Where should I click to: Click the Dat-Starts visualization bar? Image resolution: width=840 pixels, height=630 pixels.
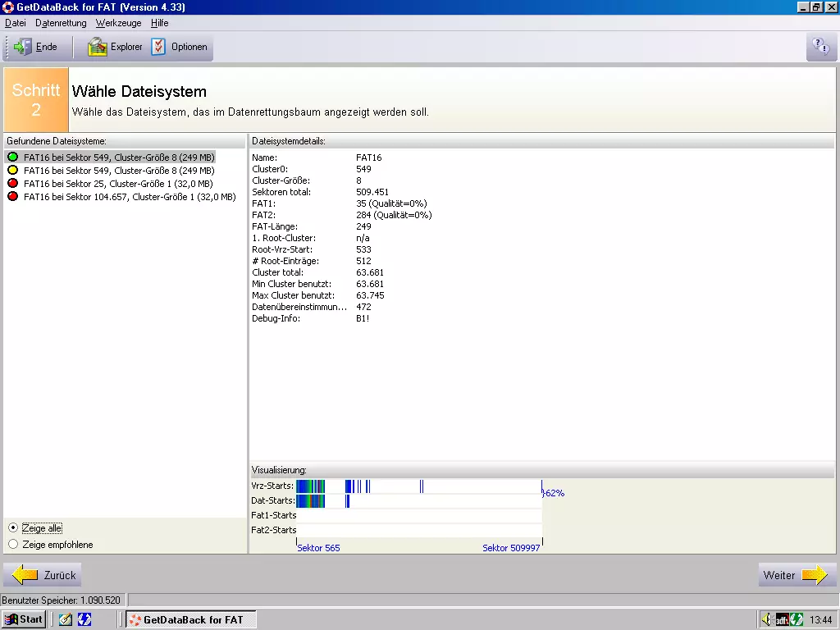point(419,501)
